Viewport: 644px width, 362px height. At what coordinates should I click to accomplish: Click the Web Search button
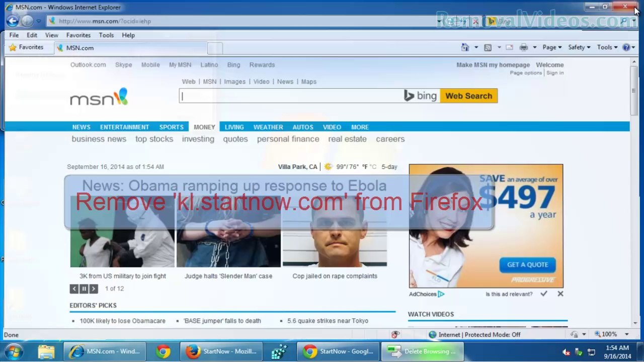tap(468, 96)
